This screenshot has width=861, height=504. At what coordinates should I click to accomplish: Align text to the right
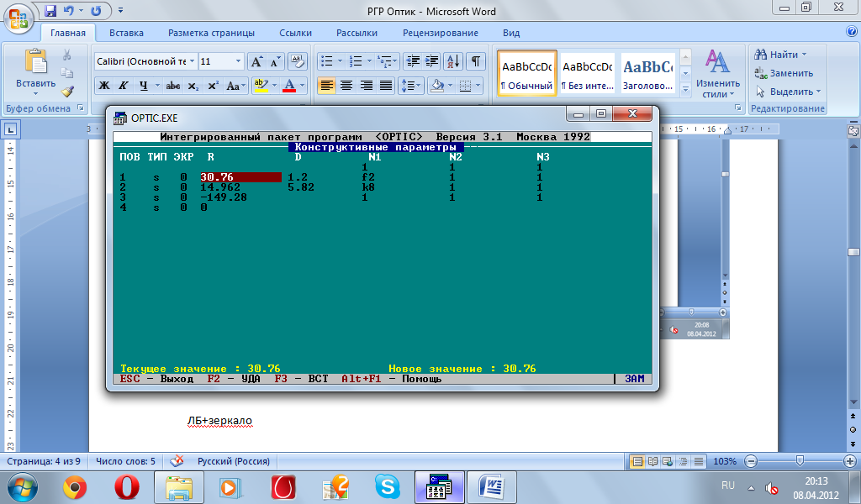(x=367, y=86)
